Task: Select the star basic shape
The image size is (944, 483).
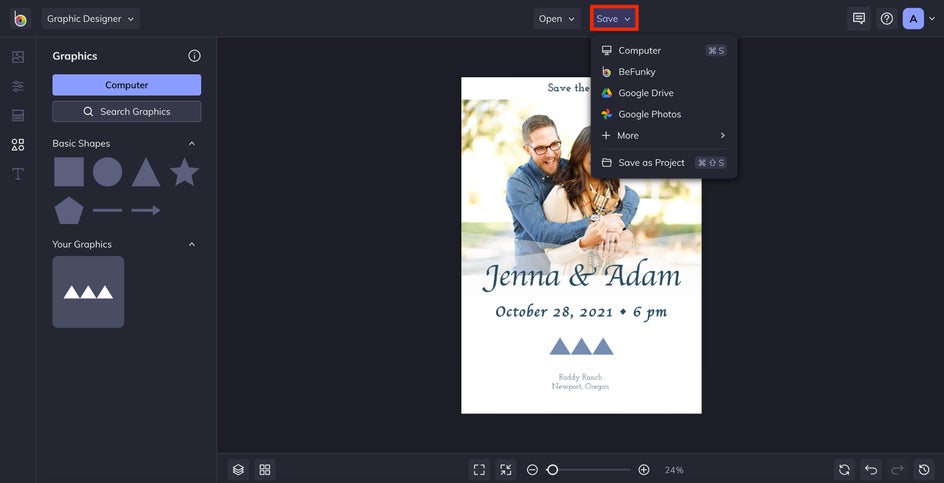Action: click(184, 172)
